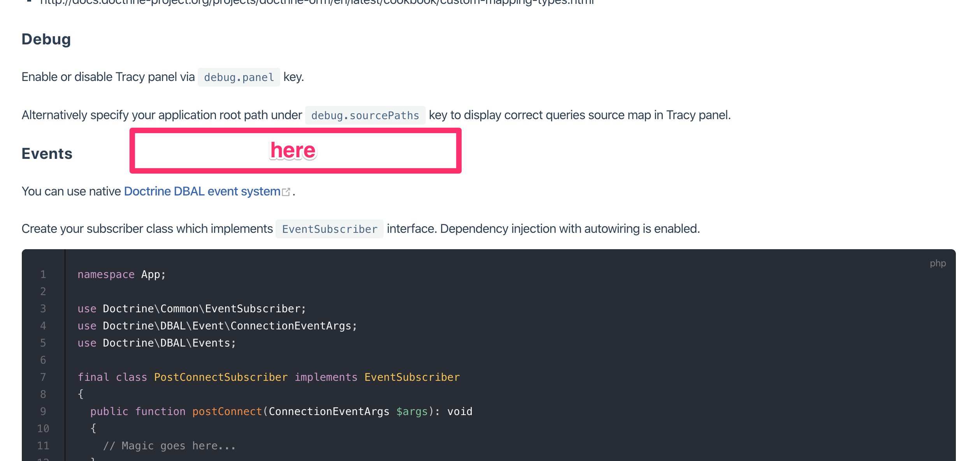This screenshot has width=980, height=461.
Task: Select line number 7 in the code block
Action: 43,377
